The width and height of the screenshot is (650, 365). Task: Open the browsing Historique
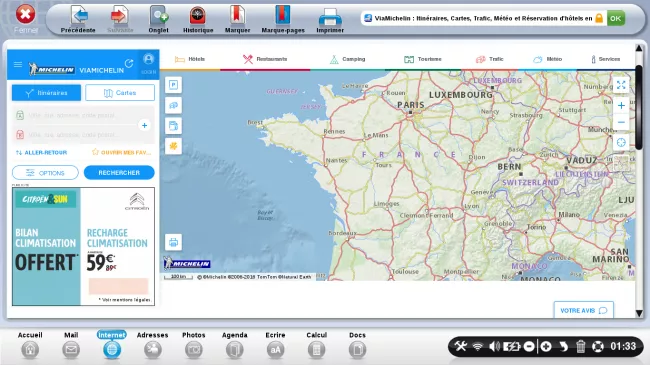(x=198, y=19)
